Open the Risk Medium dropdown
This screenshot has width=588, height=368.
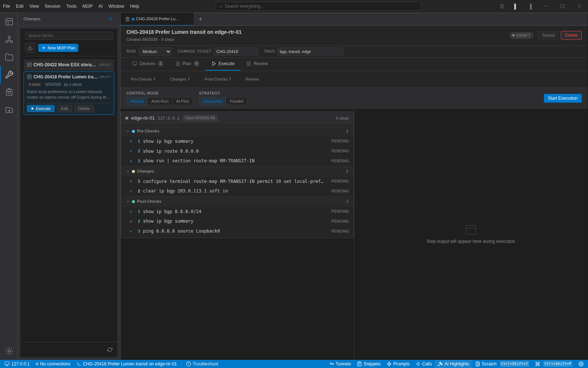coord(155,52)
